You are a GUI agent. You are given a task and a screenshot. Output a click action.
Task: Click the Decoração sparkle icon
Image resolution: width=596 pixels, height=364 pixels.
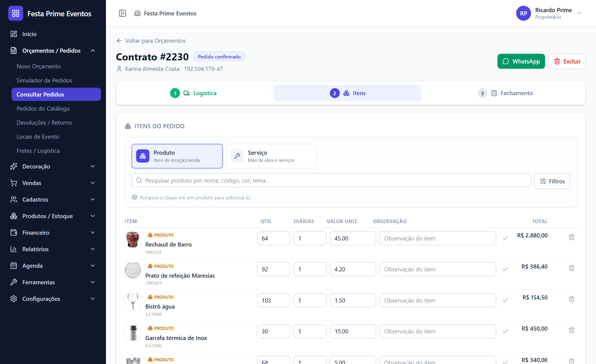(14, 166)
